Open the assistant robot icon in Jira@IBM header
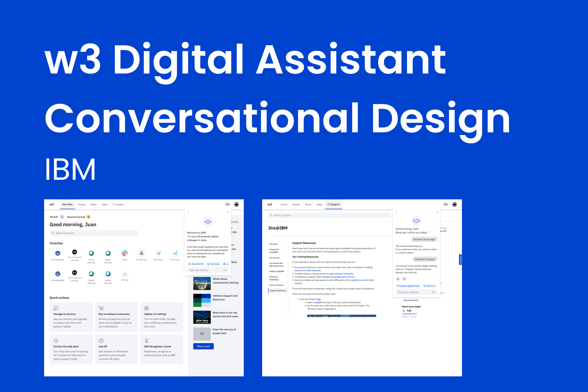 [446, 204]
